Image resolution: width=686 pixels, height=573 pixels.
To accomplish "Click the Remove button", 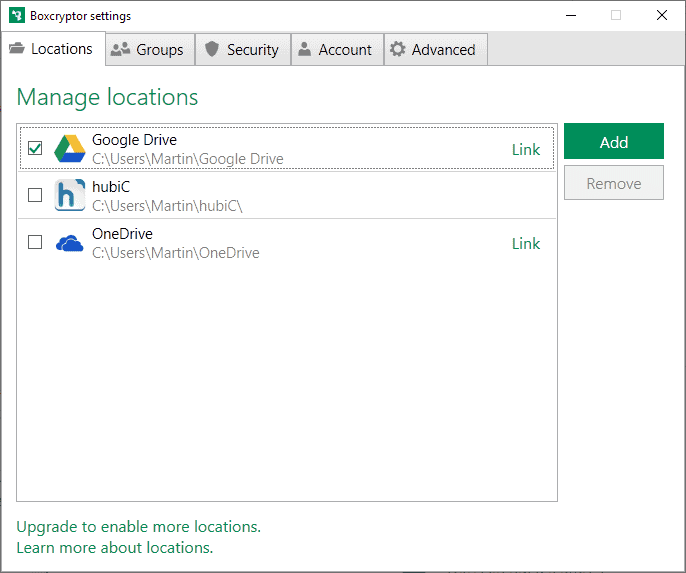I will 614,183.
